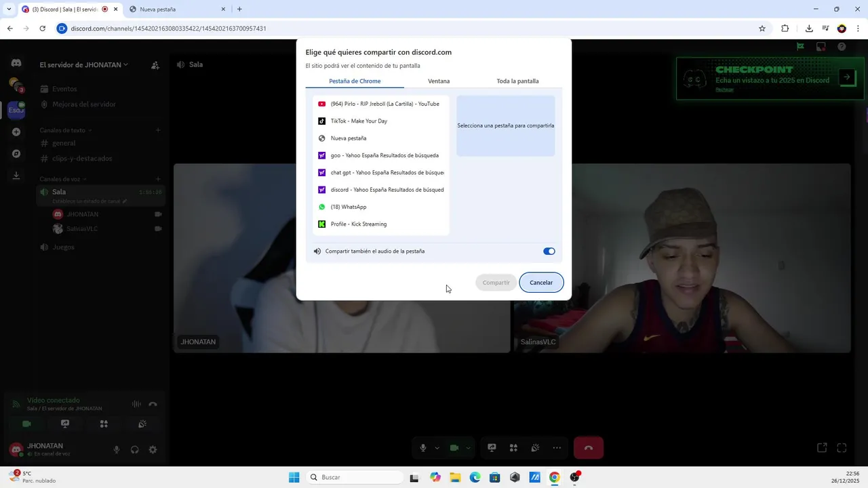
Task: Open El servidor de JHONATAN server dropdown
Action: click(x=84, y=65)
